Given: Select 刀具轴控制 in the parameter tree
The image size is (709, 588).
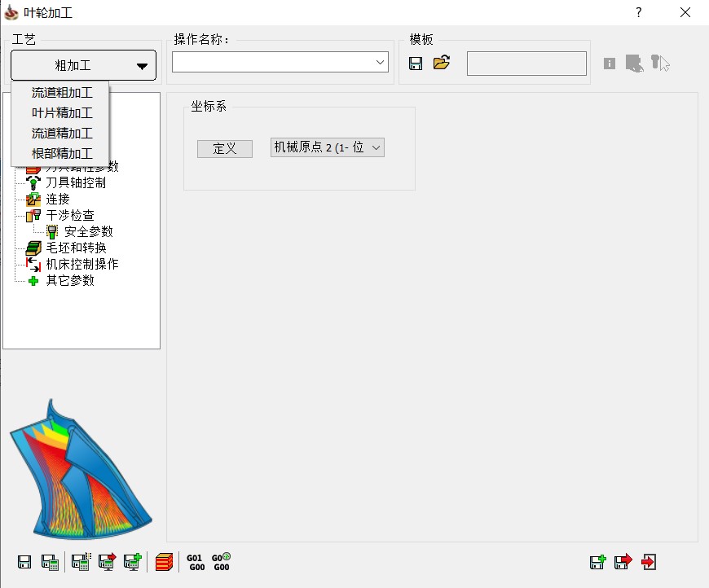Looking at the screenshot, I should tap(76, 182).
